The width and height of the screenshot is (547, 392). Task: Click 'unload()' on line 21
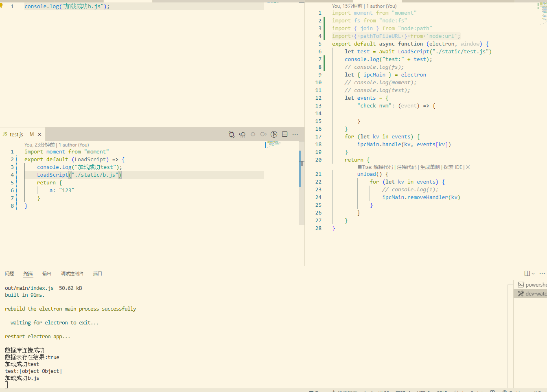(370, 174)
